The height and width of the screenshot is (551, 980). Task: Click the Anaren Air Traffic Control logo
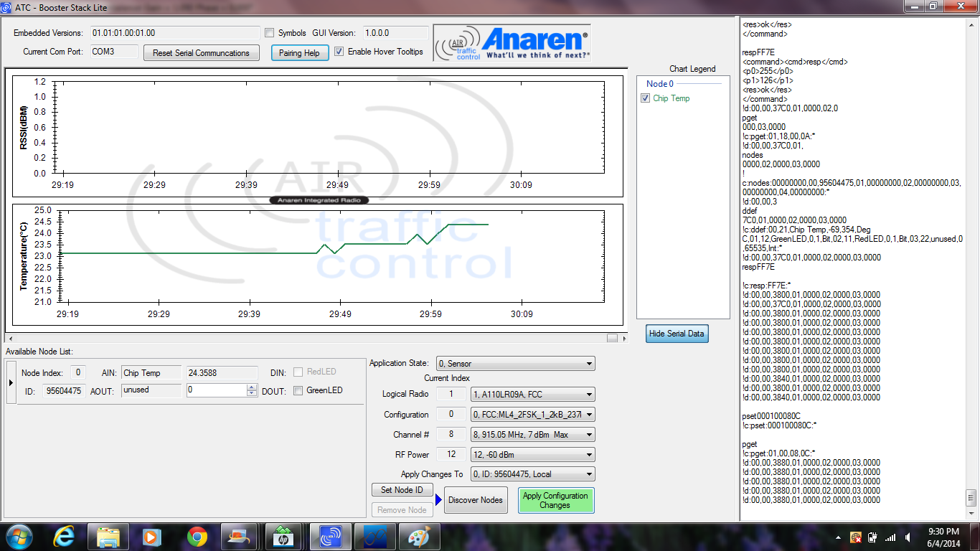tap(512, 44)
